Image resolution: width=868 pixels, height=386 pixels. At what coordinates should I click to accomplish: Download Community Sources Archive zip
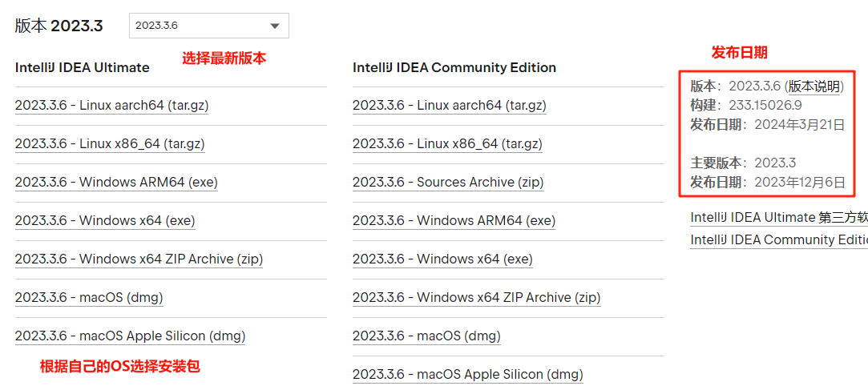448,183
